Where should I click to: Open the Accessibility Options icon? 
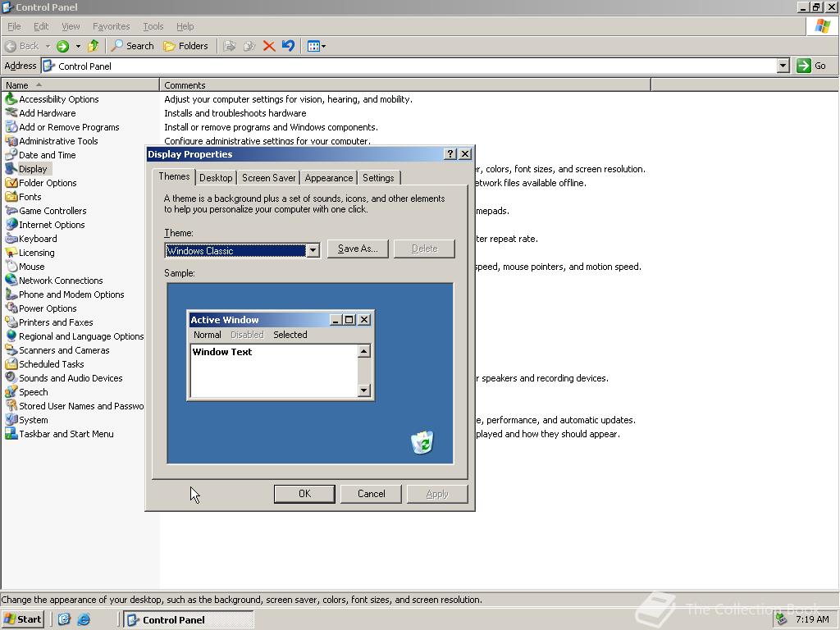(11, 99)
